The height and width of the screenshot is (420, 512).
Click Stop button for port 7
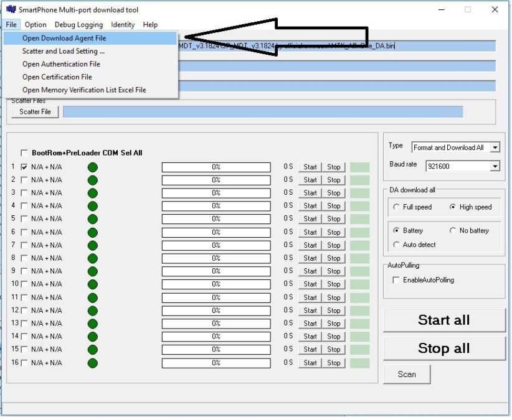point(334,246)
